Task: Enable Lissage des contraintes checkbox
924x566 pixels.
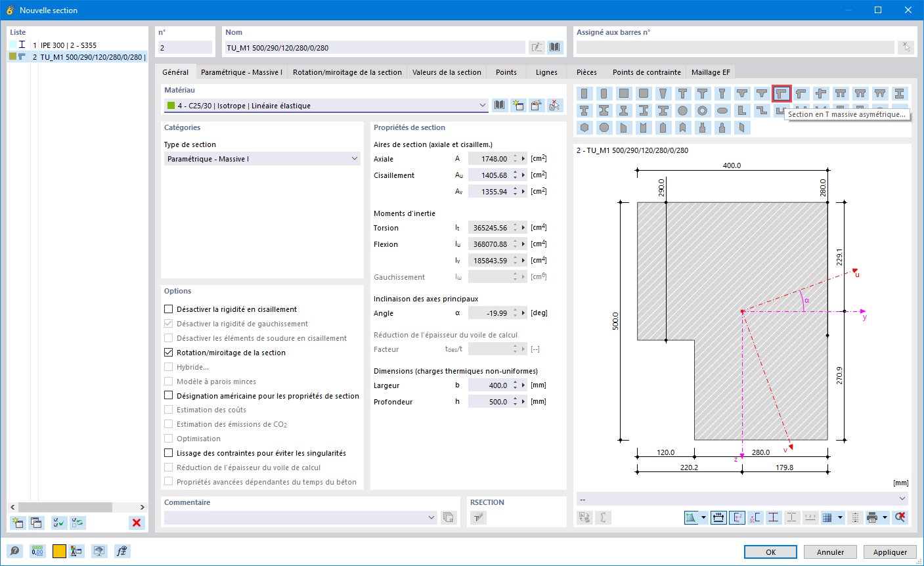Action: (x=169, y=453)
